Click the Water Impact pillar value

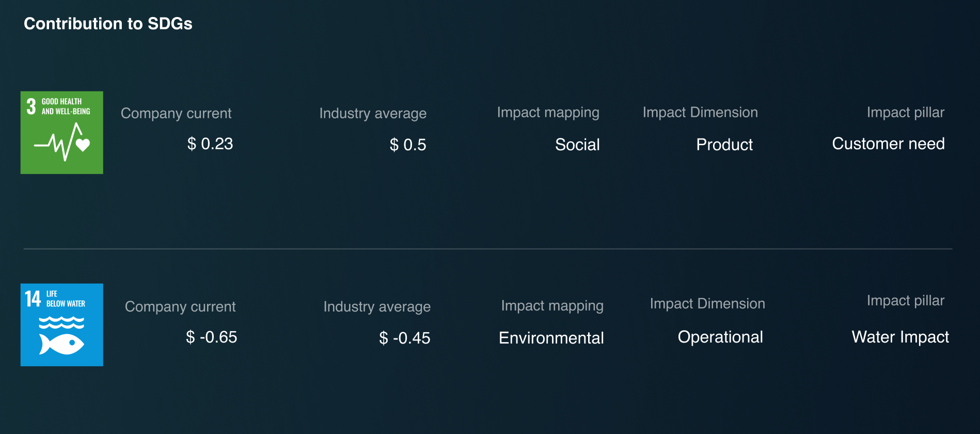(900, 337)
